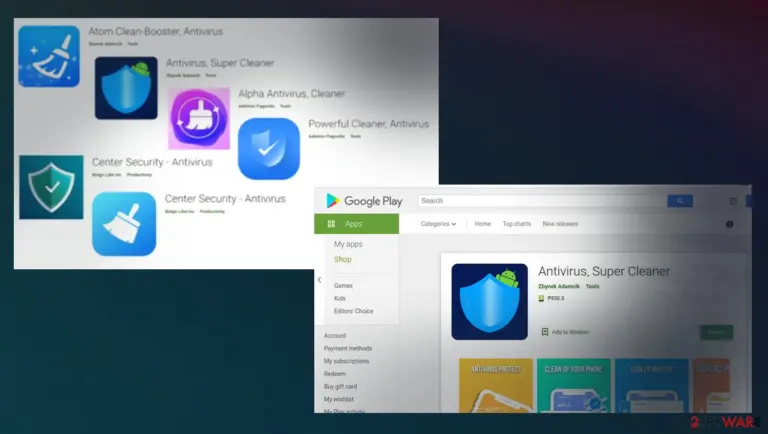Click the Antivirus, Super Cleaner heading on the Play page

pos(604,271)
